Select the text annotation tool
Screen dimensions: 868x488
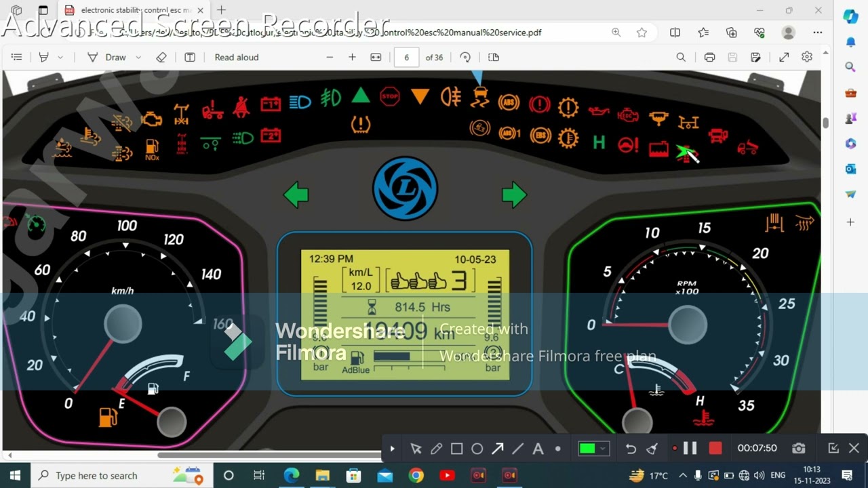[538, 449]
